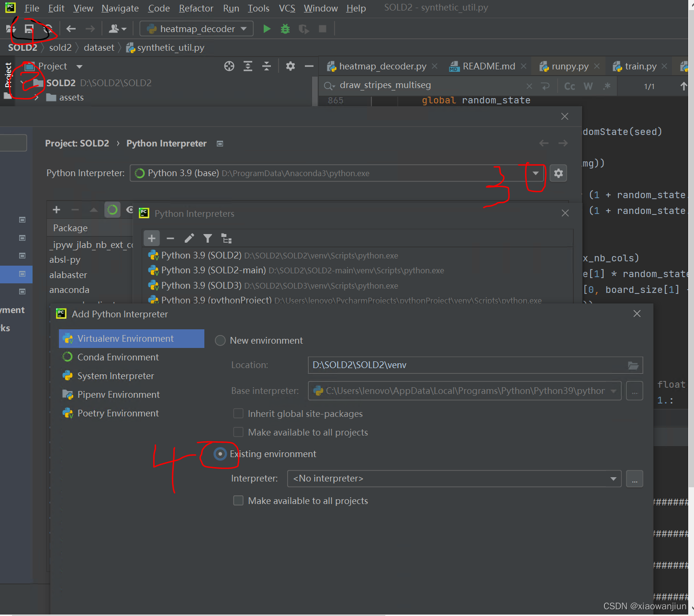Open the File menu
Screen dimensions: 694x616
(32, 8)
